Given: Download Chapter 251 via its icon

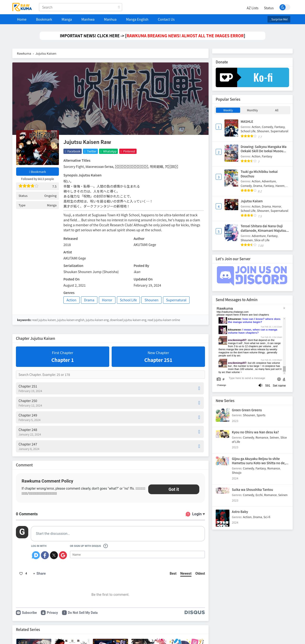Looking at the screenshot, I should [x=199, y=388].
